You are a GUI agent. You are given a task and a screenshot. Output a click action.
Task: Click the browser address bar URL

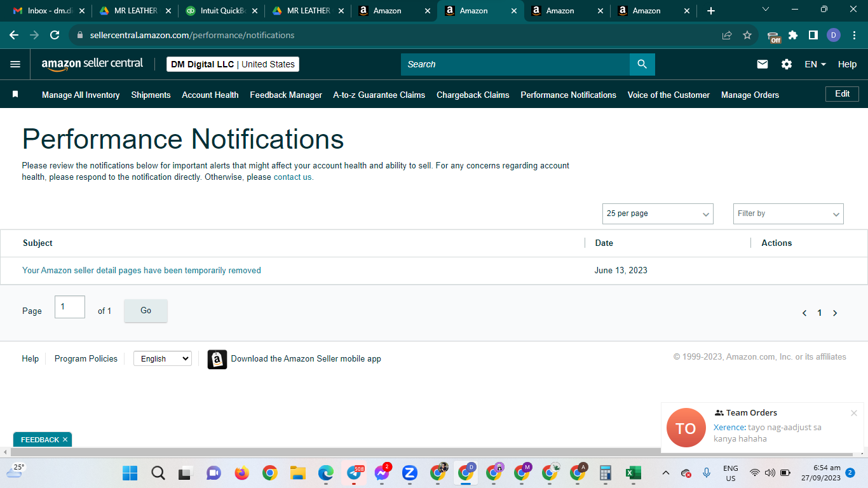pos(192,35)
